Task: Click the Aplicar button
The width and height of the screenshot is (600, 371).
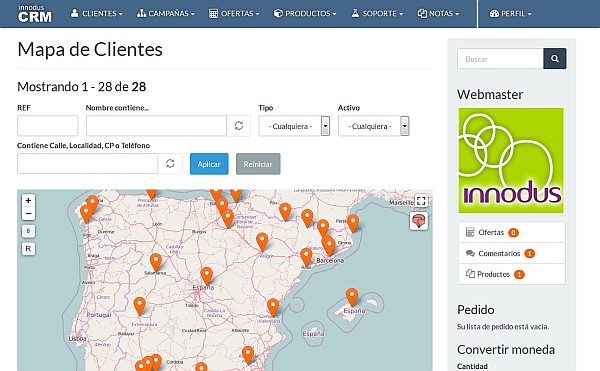Action: click(209, 164)
